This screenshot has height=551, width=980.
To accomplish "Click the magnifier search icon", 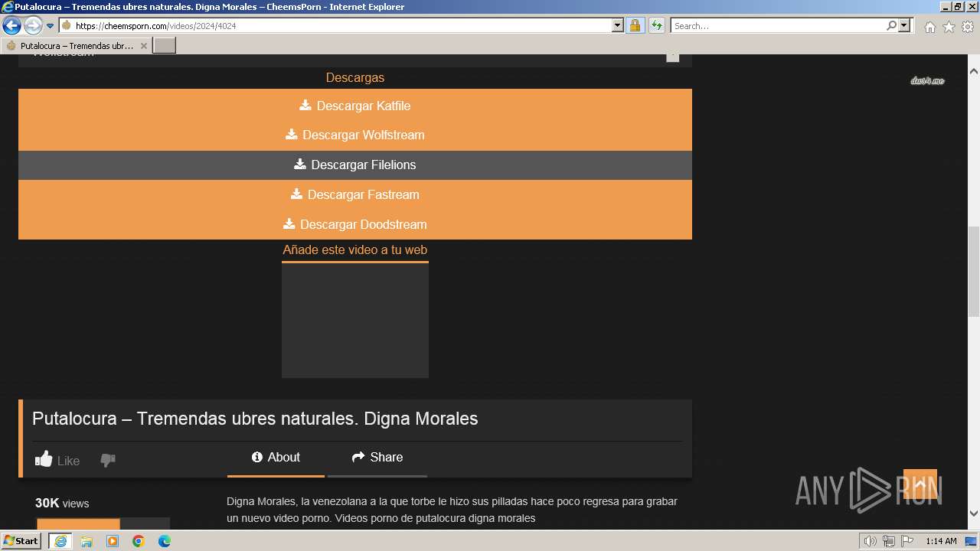I will tap(891, 25).
